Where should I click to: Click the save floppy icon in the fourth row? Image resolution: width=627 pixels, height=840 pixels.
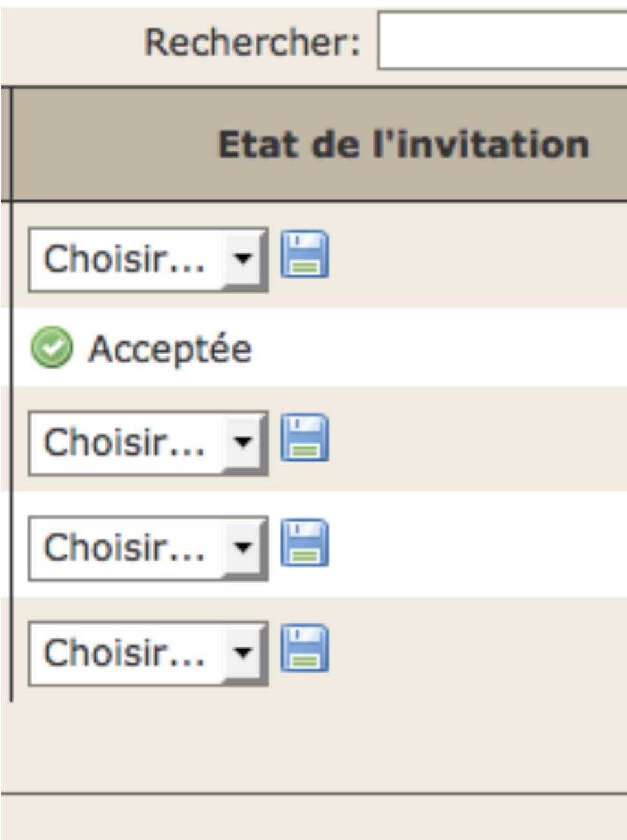tap(305, 543)
